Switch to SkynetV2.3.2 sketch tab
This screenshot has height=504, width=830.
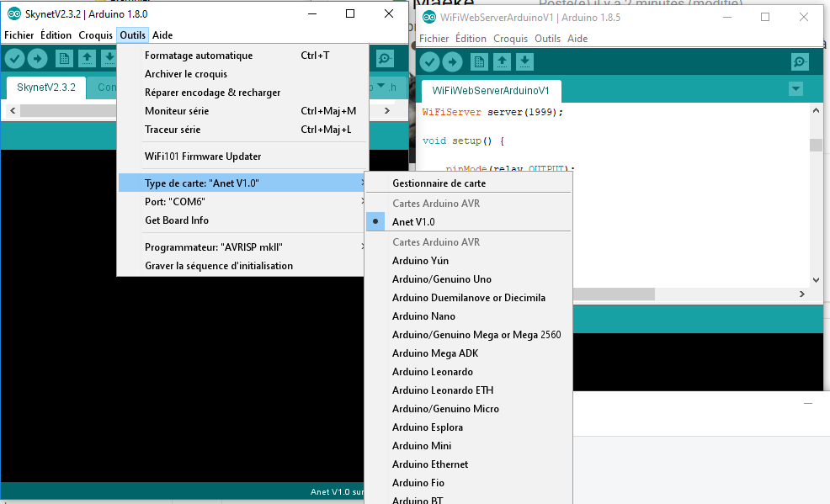[x=46, y=88]
